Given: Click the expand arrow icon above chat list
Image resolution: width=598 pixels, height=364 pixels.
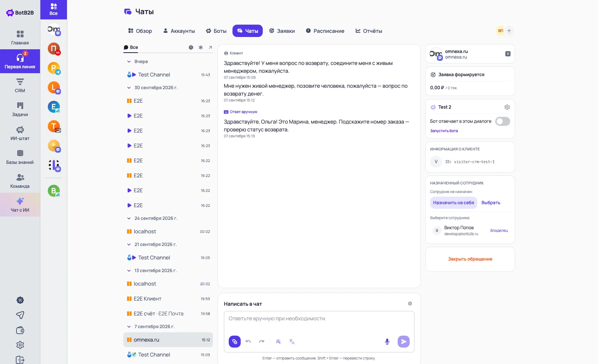Looking at the screenshot, I should click(x=210, y=47).
